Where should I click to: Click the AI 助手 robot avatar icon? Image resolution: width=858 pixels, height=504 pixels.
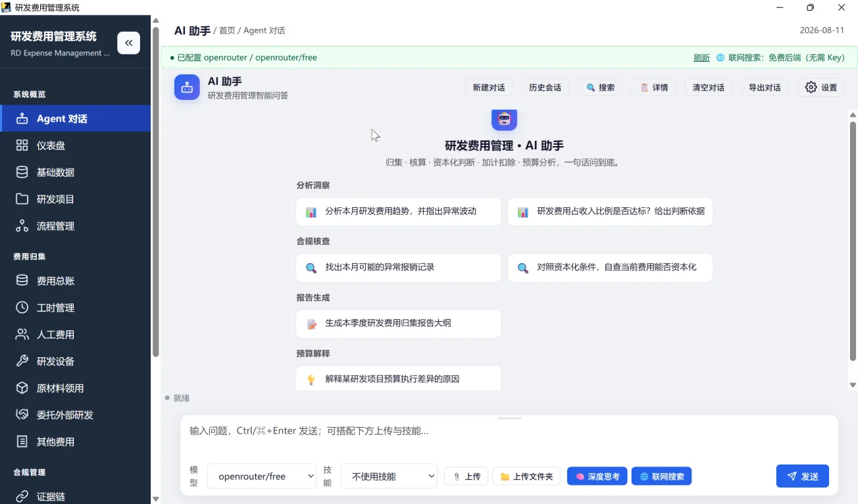tap(187, 87)
